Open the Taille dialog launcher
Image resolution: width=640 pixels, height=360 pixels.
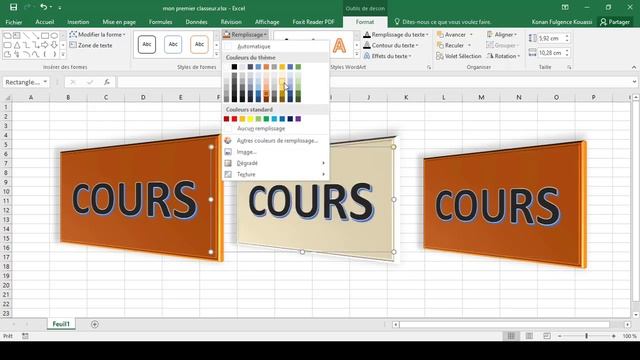(x=569, y=67)
